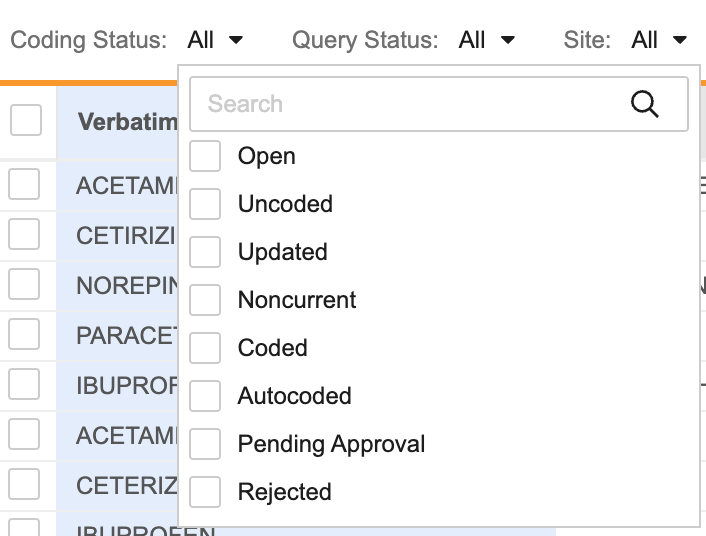
Task: Open the CETIRIZI verbatim row
Action: [x=125, y=236]
